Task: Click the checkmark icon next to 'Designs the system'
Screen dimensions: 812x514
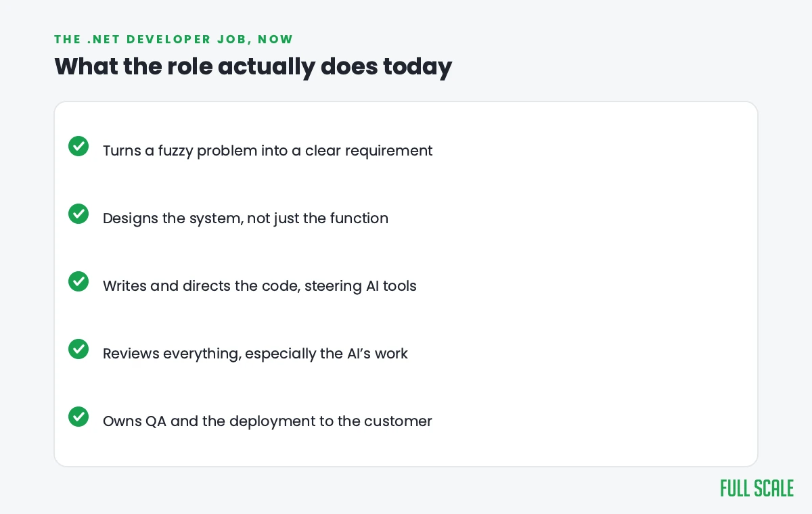Action: coord(78,214)
